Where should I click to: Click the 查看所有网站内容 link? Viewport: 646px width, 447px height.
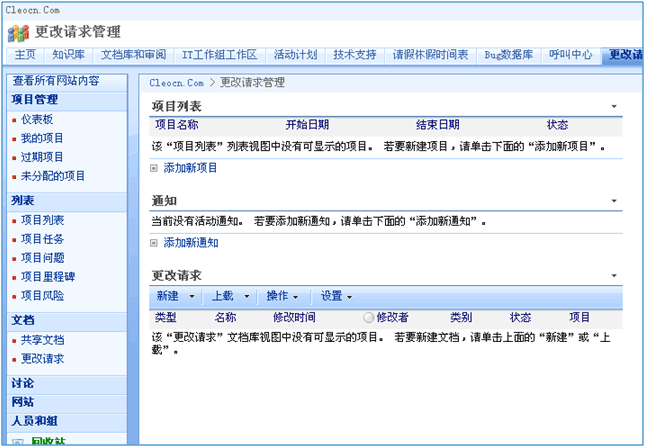[55, 80]
